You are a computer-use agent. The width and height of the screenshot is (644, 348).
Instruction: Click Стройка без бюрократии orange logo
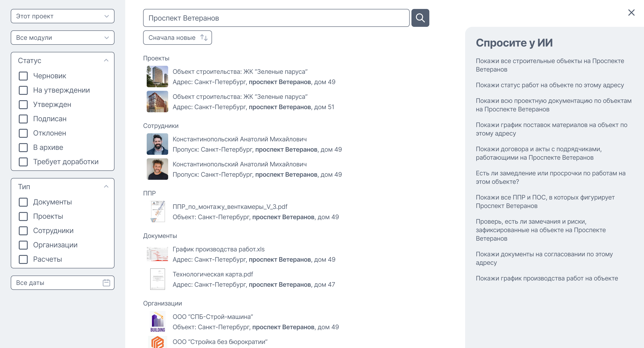click(157, 342)
